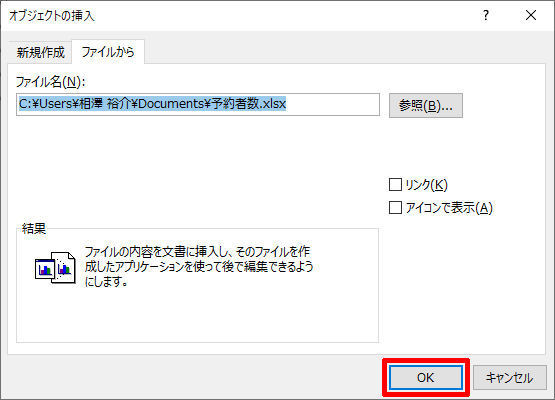Viewport: 555px width, 400px height.
Task: Enable the リンク(K) checkbox
Action: (395, 184)
